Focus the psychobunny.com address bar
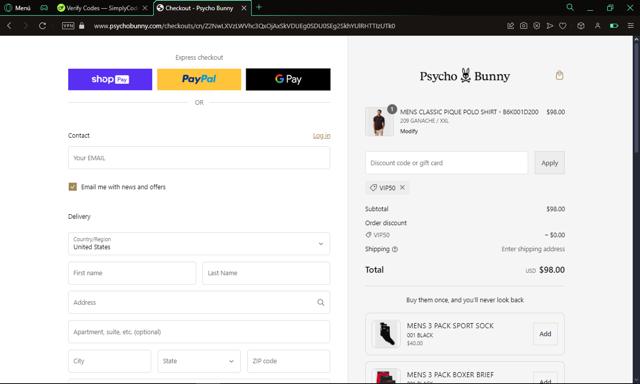This screenshot has width=640, height=384. tap(244, 26)
